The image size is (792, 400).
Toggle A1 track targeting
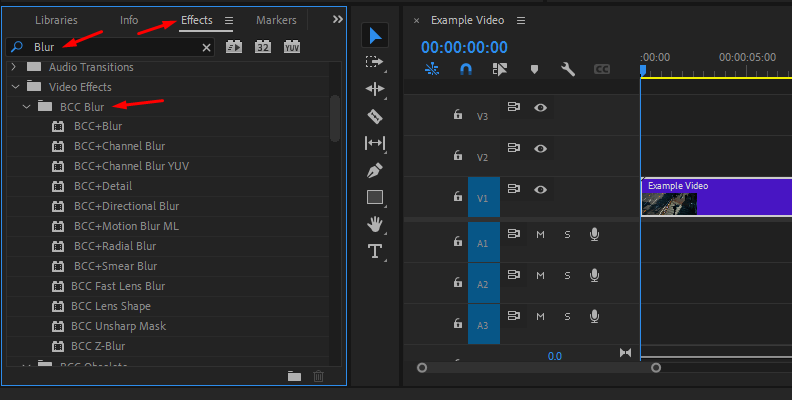[483, 242]
